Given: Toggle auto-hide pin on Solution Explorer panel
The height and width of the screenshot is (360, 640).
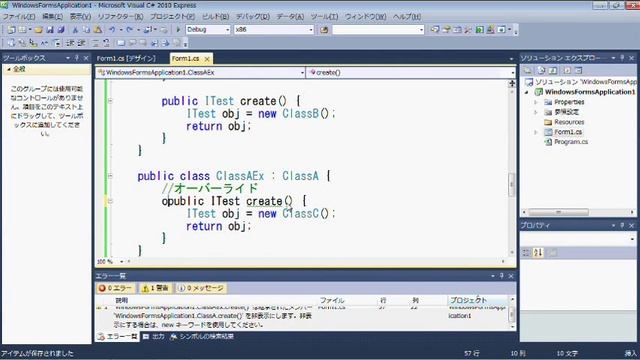Looking at the screenshot, I should click(x=622, y=58).
